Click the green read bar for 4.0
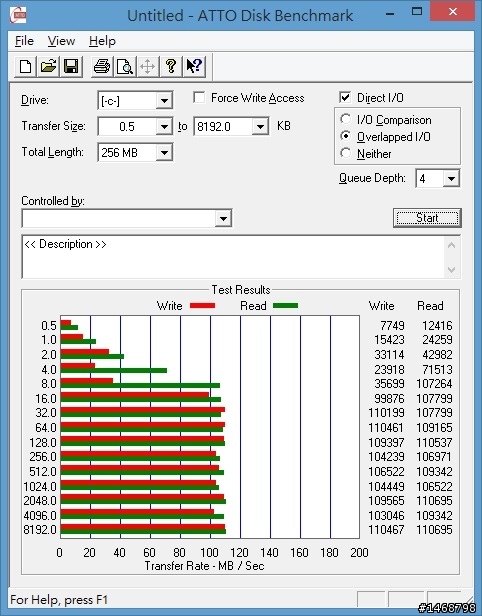482x616 pixels. pyautogui.click(x=114, y=370)
